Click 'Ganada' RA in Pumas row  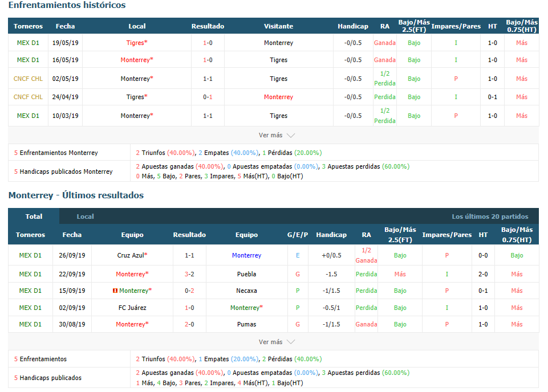[x=366, y=324]
